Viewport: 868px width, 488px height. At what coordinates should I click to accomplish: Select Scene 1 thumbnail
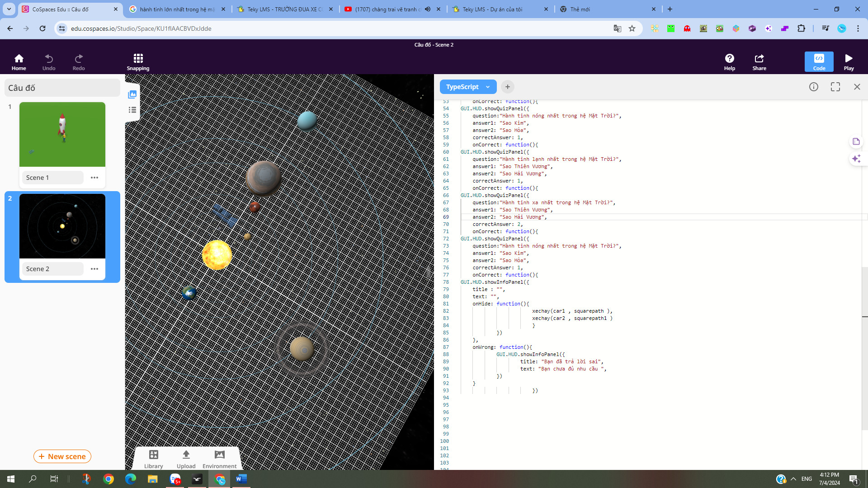coord(62,134)
